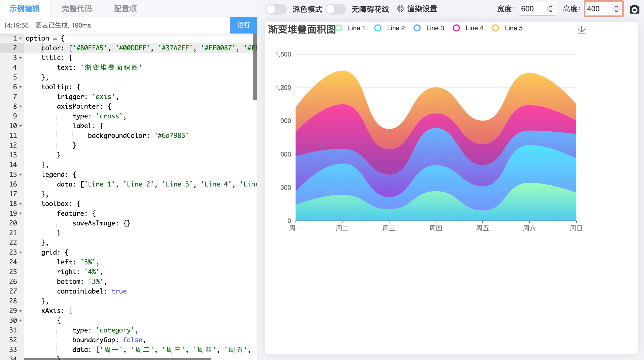Click the code editor vertical scrollbar

click(255, 67)
